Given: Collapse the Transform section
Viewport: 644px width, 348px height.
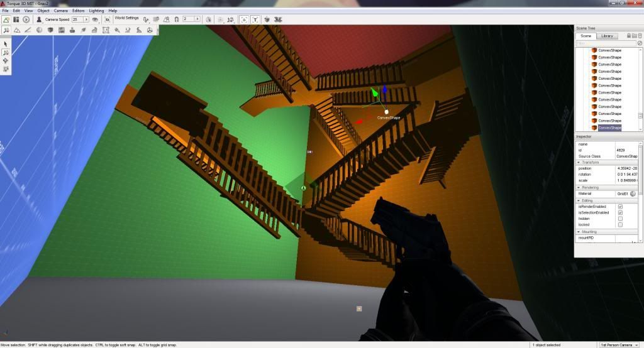Looking at the screenshot, I should (x=579, y=162).
